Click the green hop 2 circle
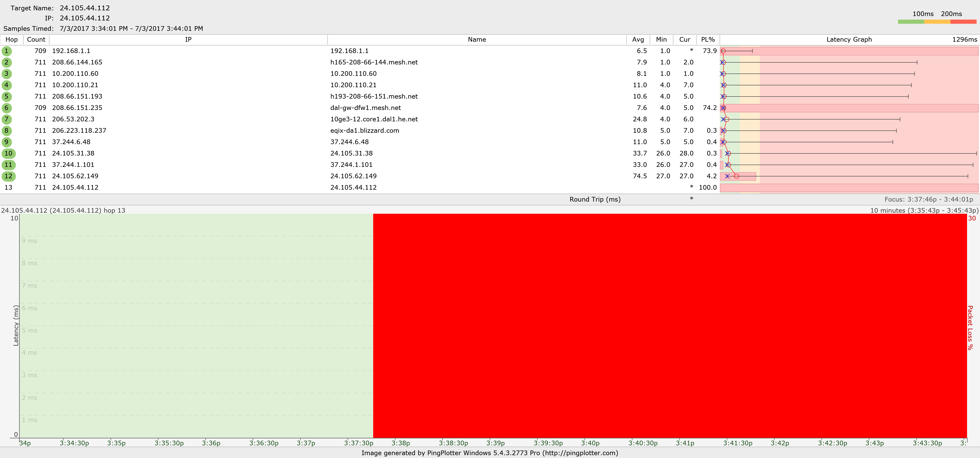 (x=6, y=62)
